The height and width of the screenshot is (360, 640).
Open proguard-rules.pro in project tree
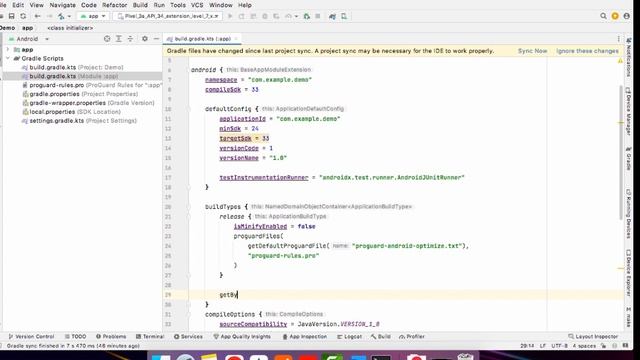[92, 85]
